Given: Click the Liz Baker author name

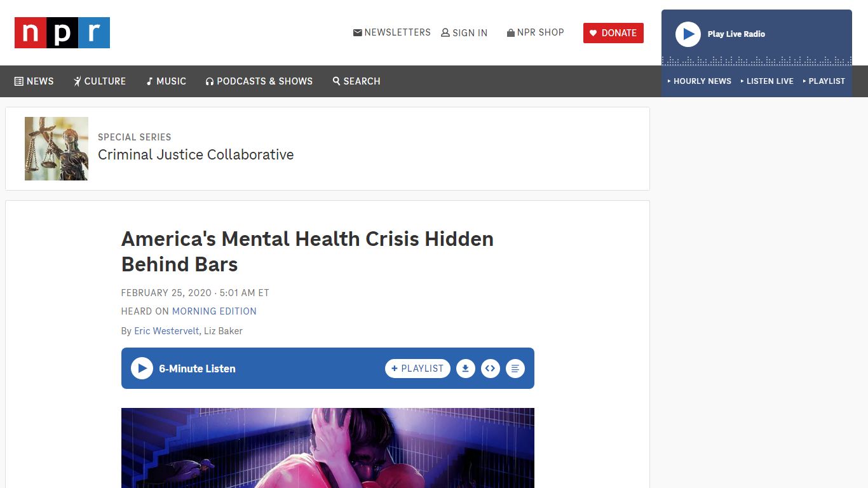Looking at the screenshot, I should point(223,331).
